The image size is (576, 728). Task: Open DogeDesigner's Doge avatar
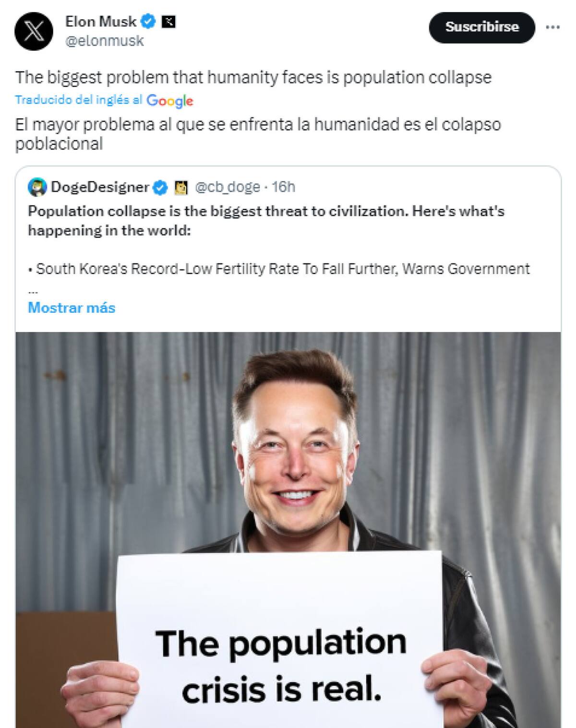[36, 188]
